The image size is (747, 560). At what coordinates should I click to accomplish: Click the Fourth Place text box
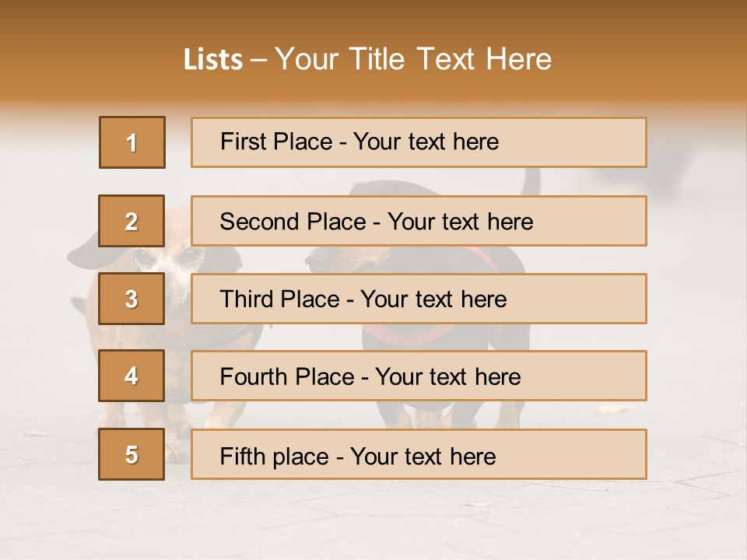click(x=419, y=376)
